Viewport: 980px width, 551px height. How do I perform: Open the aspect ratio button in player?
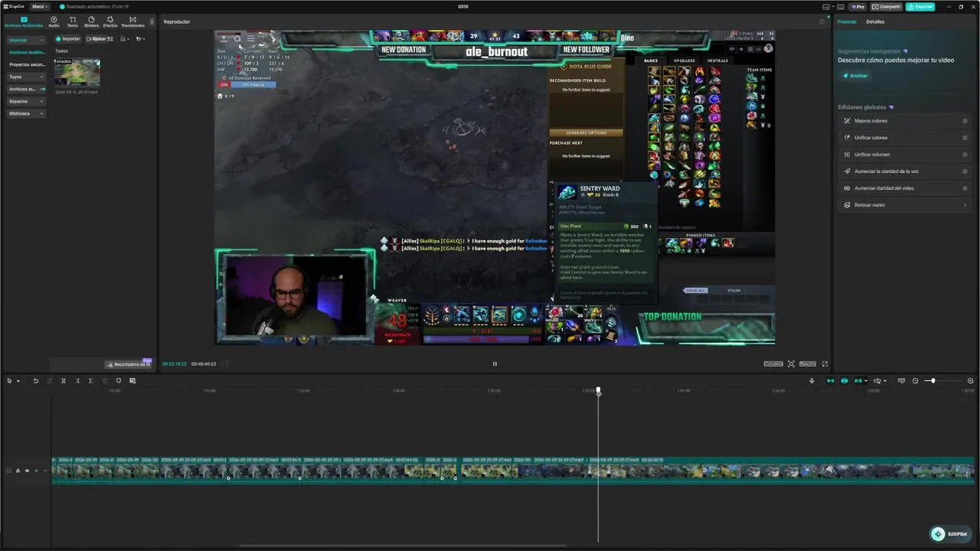point(808,364)
